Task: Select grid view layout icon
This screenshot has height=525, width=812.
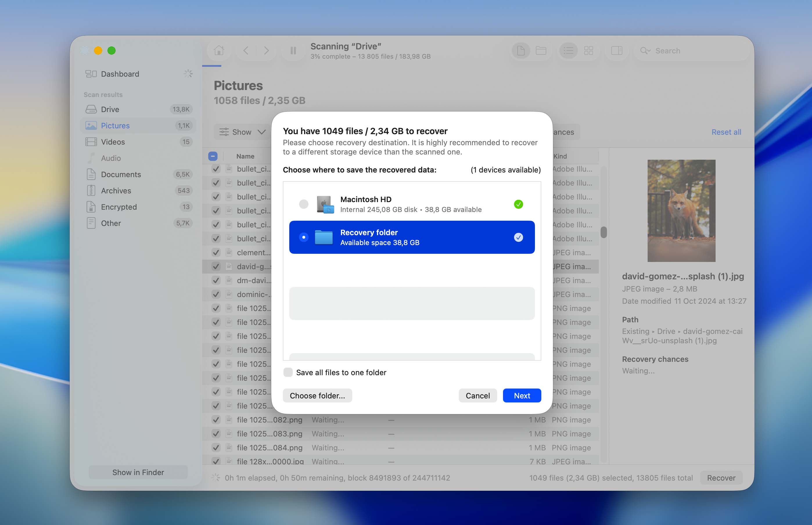Action: [x=588, y=51]
